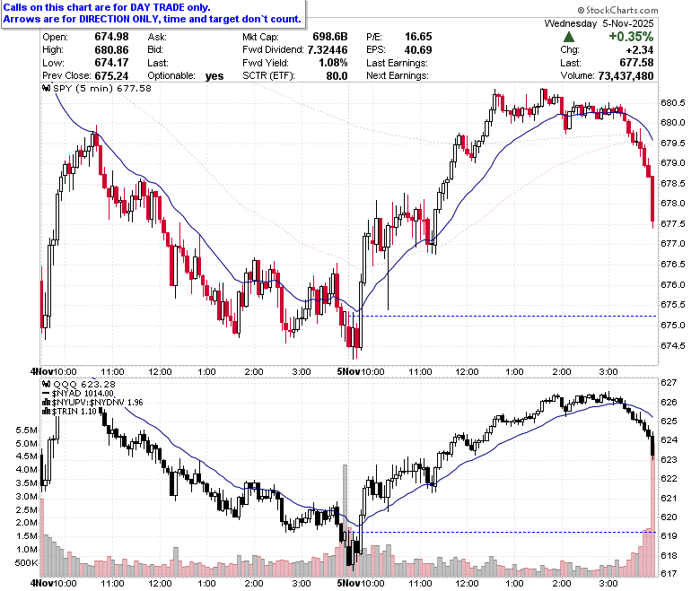Click the line-style icon beside $NYAD

pyautogui.click(x=46, y=393)
